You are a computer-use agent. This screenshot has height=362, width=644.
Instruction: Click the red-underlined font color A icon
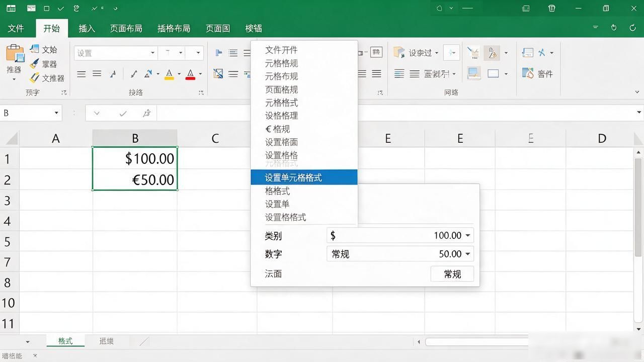tap(190, 74)
